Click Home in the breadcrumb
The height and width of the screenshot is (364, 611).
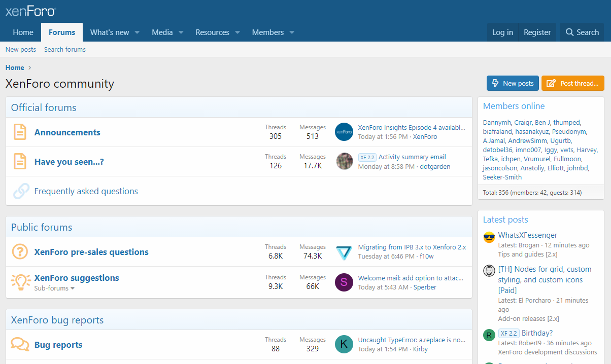(15, 67)
